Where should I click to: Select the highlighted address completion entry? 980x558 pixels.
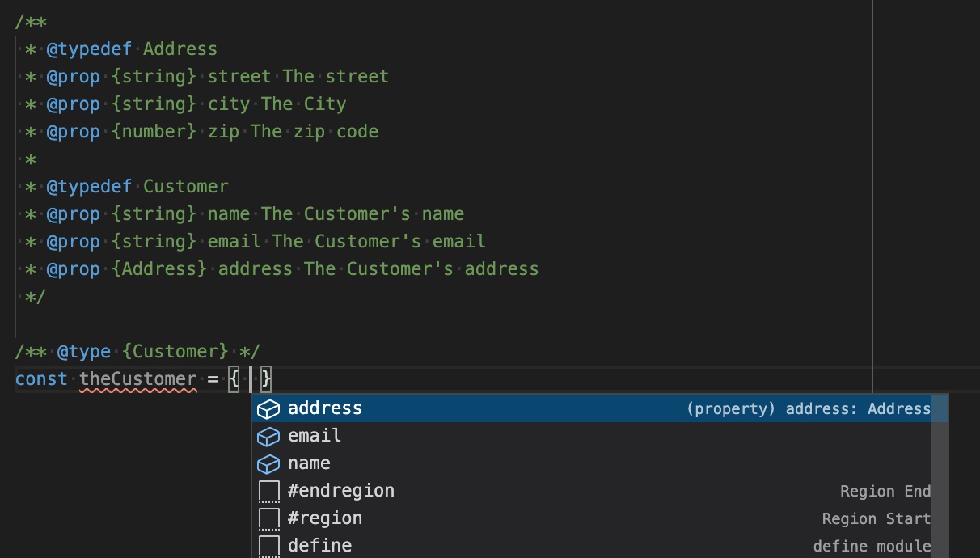(x=325, y=408)
